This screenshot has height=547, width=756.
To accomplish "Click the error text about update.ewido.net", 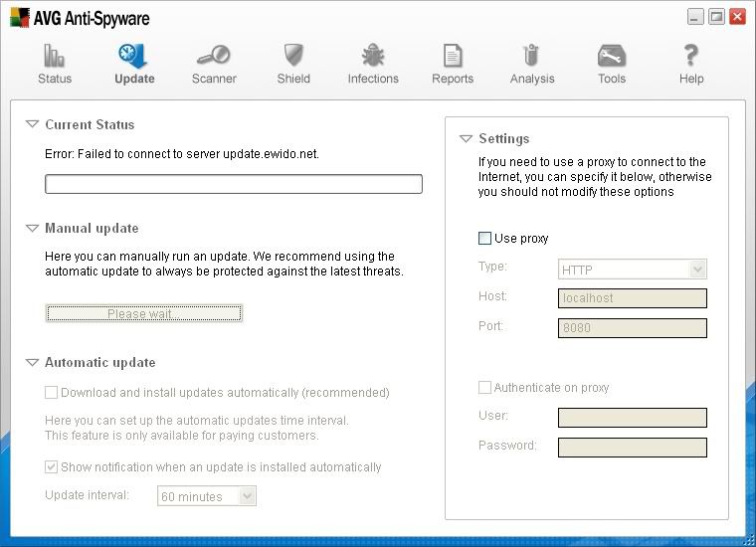I will pos(182,154).
